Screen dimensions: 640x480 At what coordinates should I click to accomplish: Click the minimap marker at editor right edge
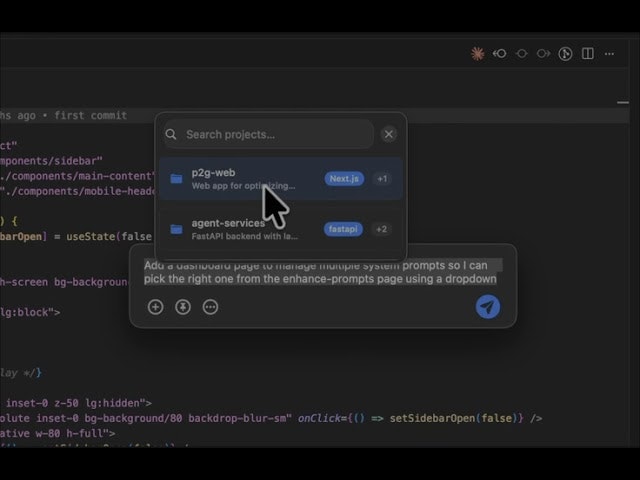pyautogui.click(x=623, y=102)
